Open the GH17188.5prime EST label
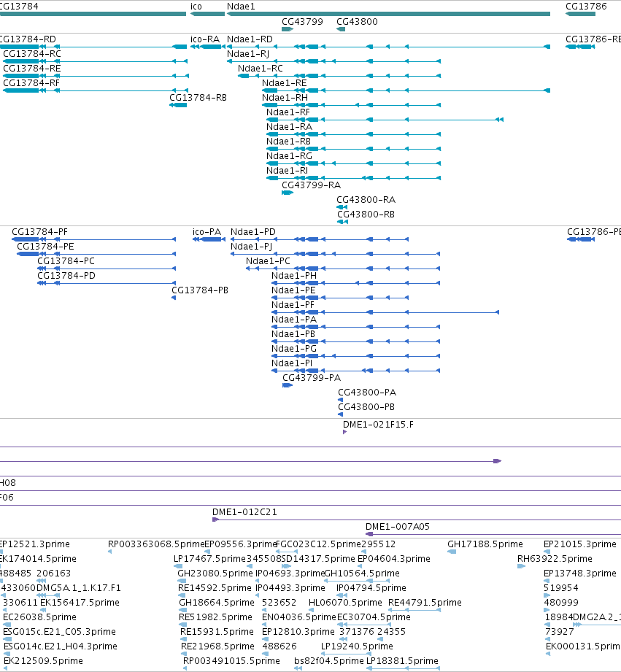Screen dimensions: 621x672 click(x=485, y=544)
